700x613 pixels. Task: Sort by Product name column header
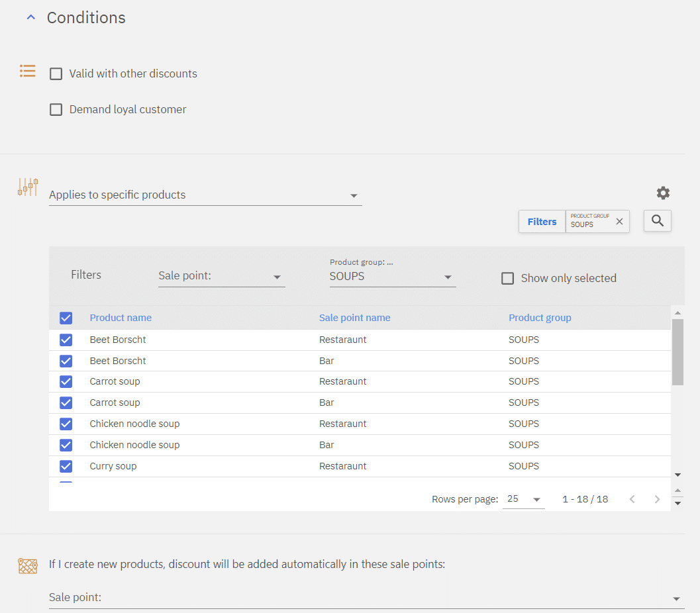point(121,318)
